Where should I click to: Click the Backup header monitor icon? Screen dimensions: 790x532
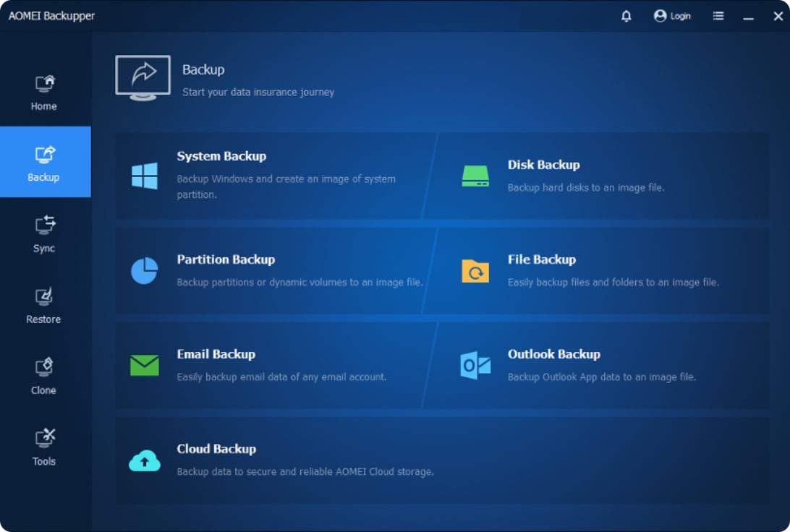click(x=143, y=78)
